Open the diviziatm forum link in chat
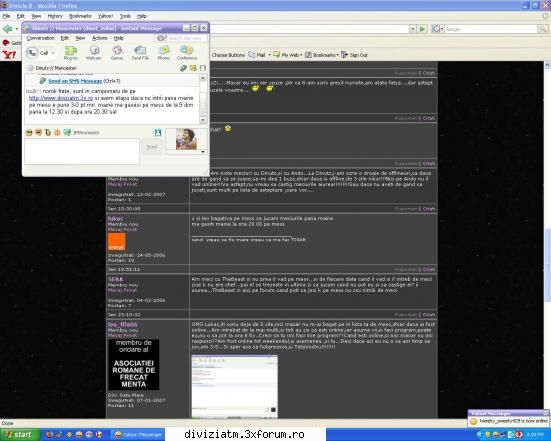551x441 pixels. 61,98
